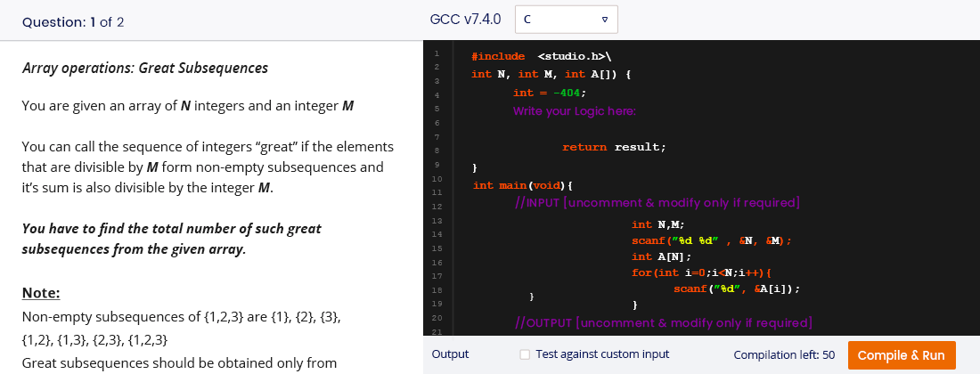
Task: Click 'Non-empty subsequences of {1,2,3}' note text
Action: (181, 317)
